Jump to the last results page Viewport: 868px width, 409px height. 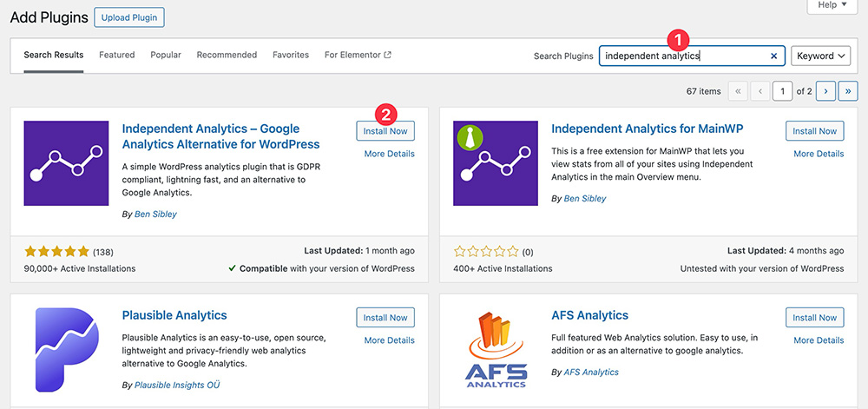tap(848, 91)
